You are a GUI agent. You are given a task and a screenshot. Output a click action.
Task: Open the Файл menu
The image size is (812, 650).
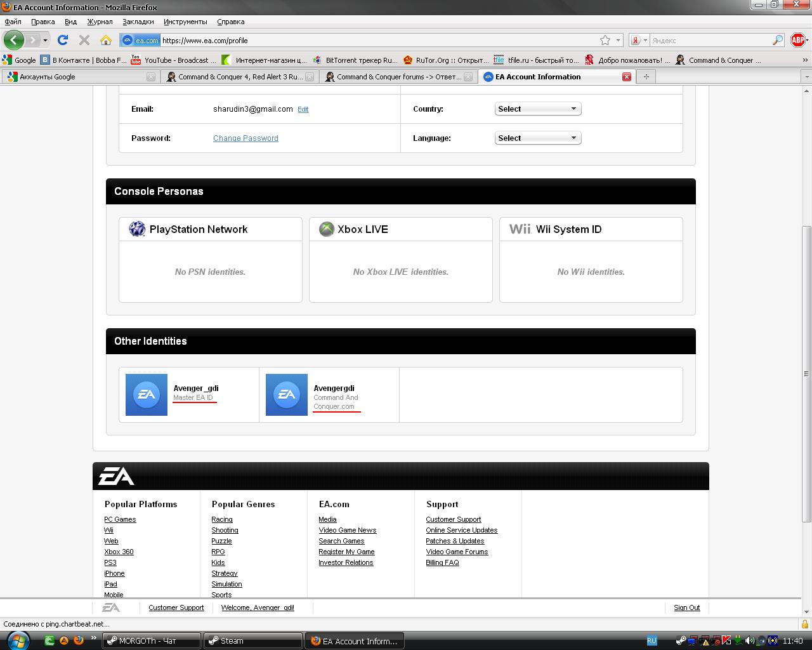(13, 22)
